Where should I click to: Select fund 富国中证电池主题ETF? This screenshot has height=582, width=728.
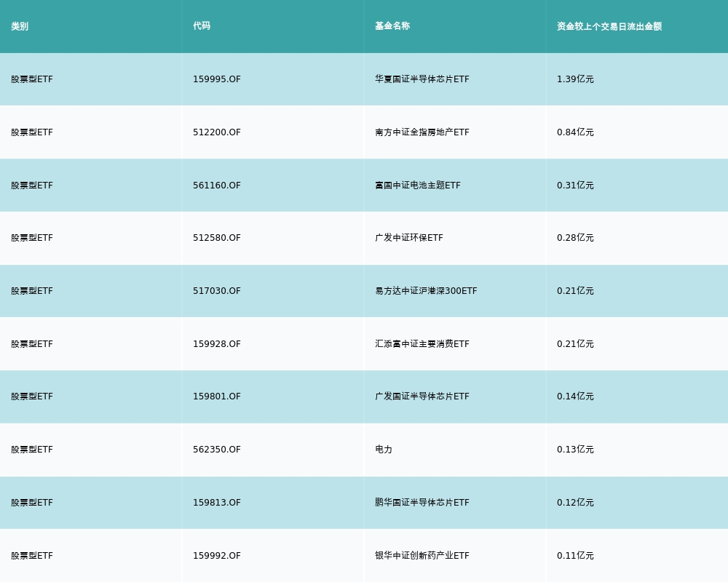coord(418,186)
